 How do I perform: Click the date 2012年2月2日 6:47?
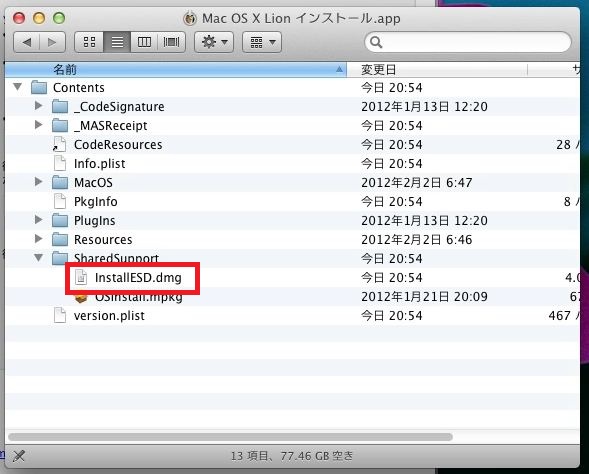click(x=417, y=183)
